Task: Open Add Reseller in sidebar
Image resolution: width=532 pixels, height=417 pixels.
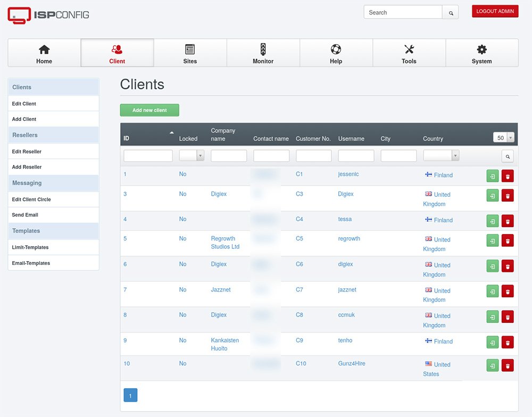Action: 54,167
